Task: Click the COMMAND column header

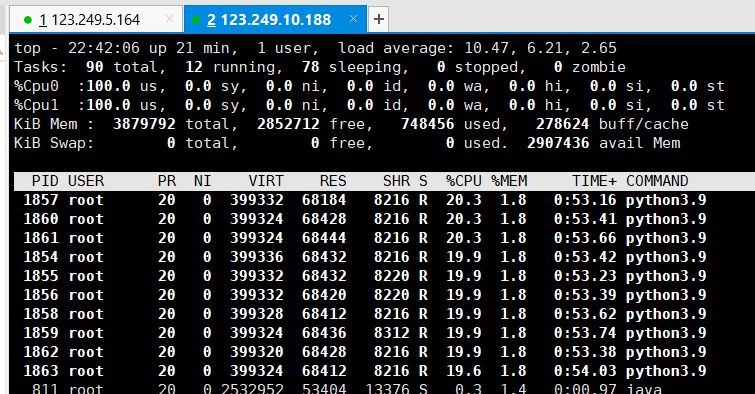Action: 657,181
